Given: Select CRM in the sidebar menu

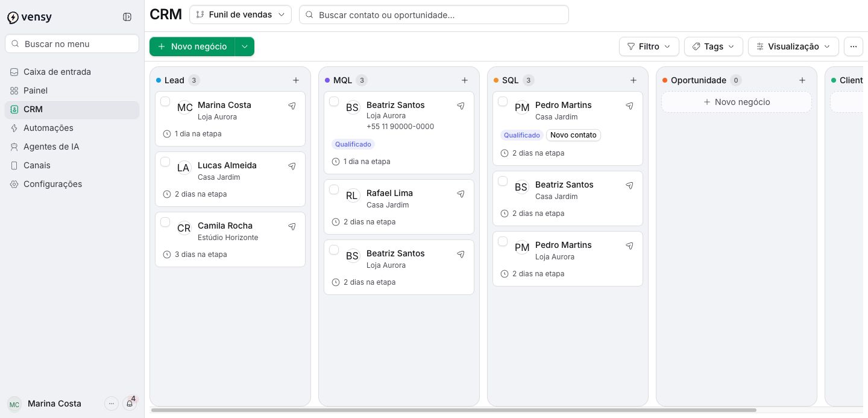Looking at the screenshot, I should click(x=72, y=109).
